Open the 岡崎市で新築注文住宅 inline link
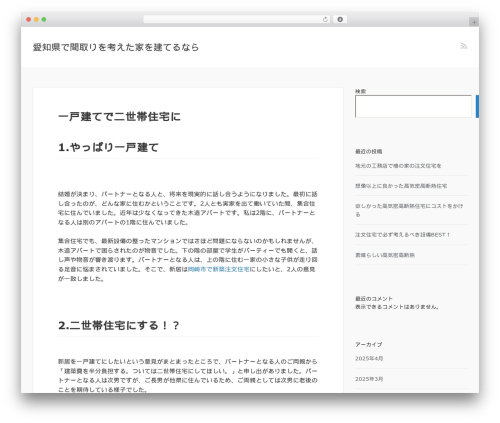Image resolution: width=500 pixels, height=423 pixels. [x=218, y=269]
